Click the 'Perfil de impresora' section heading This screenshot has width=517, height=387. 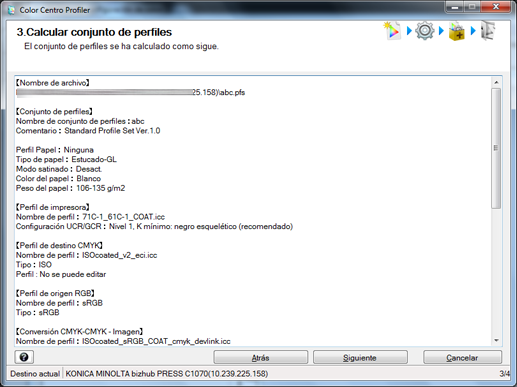[x=53, y=207]
